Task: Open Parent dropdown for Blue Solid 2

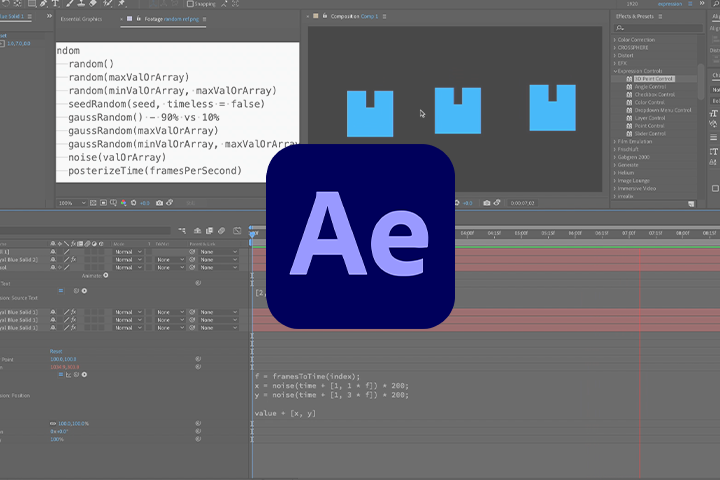Action: pyautogui.click(x=219, y=260)
